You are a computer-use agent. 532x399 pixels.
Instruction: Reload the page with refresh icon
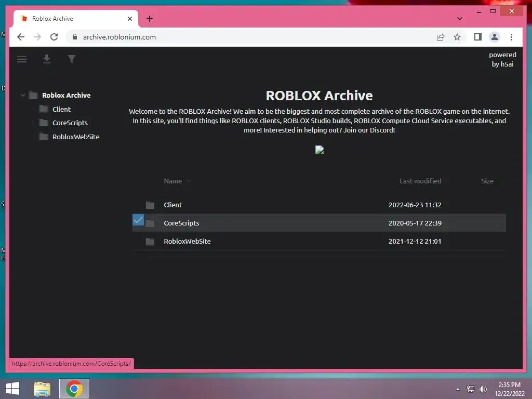[54, 37]
